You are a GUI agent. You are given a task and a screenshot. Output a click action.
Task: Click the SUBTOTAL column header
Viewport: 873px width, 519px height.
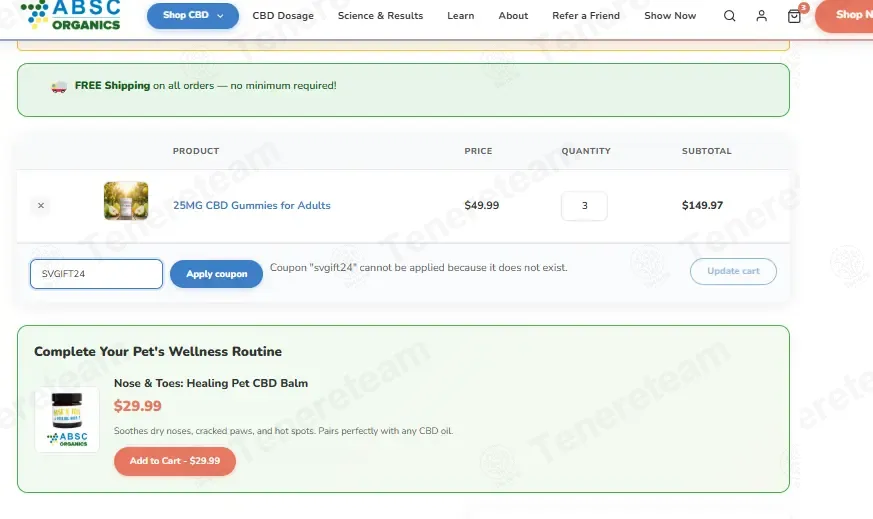pyautogui.click(x=707, y=151)
